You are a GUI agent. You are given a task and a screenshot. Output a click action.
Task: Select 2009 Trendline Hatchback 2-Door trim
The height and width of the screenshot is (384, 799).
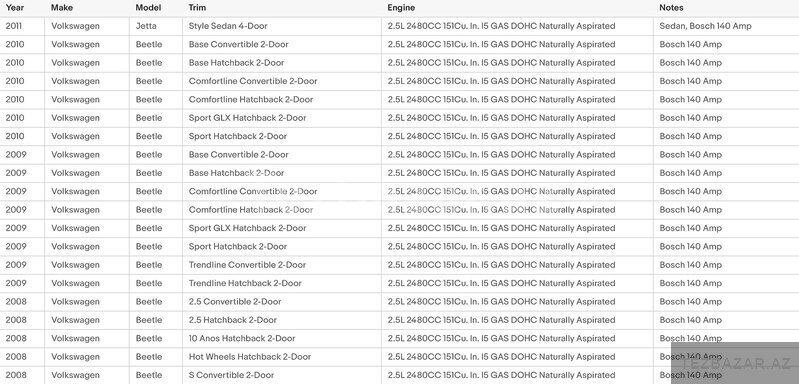(x=245, y=283)
